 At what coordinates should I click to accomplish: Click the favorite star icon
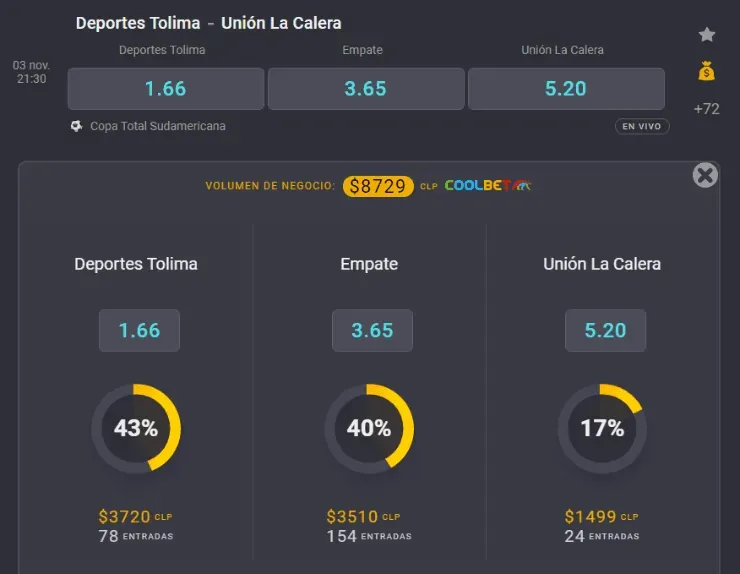[707, 35]
